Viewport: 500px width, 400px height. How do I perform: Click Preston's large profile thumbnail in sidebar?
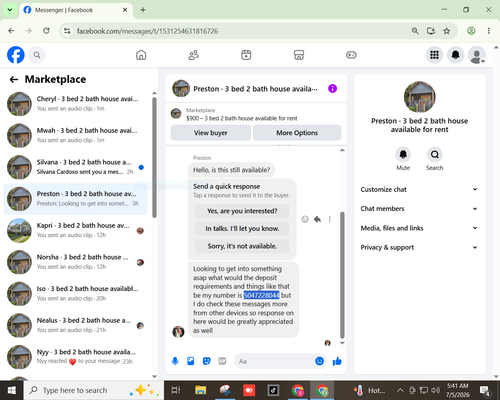click(x=419, y=97)
